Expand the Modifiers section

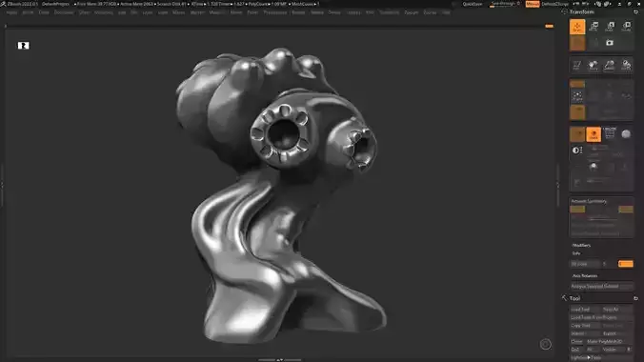[581, 246]
